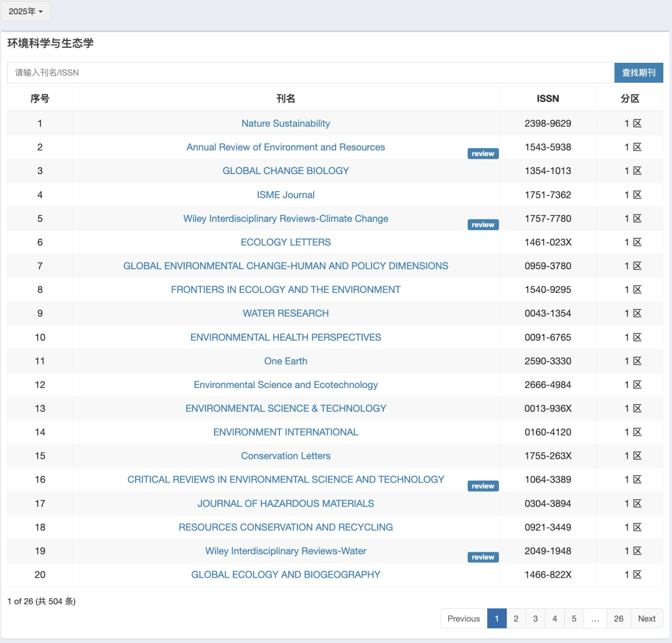Open JOURNAL OF HAZARDOUS MATERIALS link
Viewport: 672px width, 643px height.
click(286, 503)
